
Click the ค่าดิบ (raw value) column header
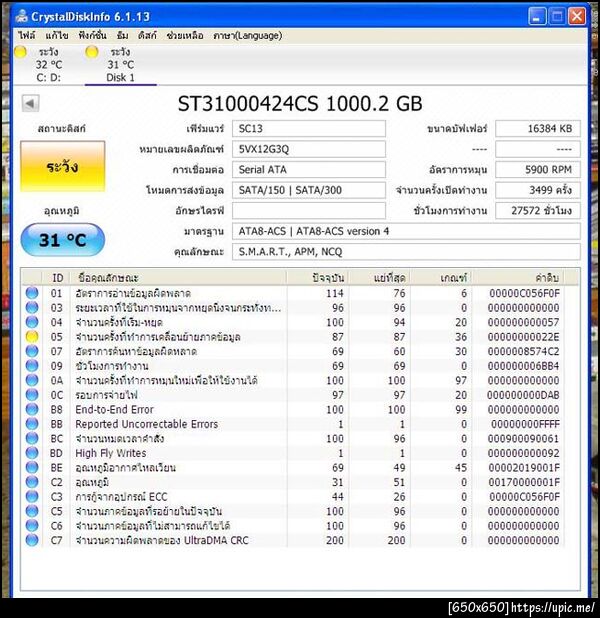point(518,278)
